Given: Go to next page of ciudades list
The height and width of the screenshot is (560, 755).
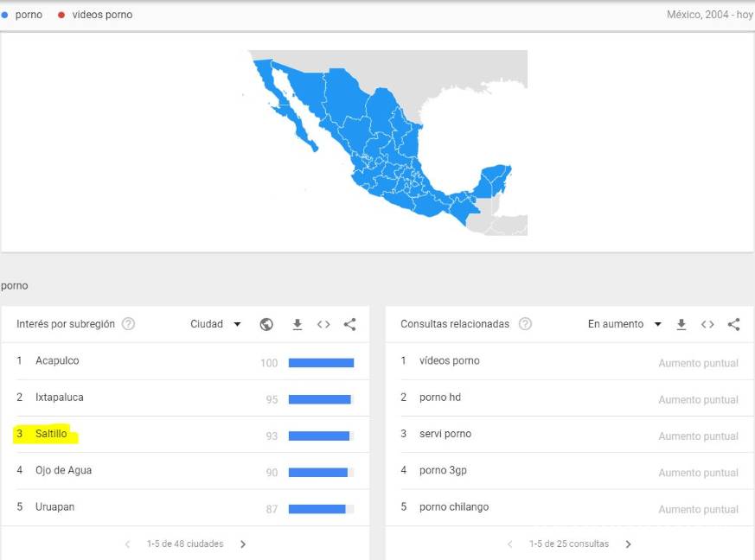Looking at the screenshot, I should 243,544.
